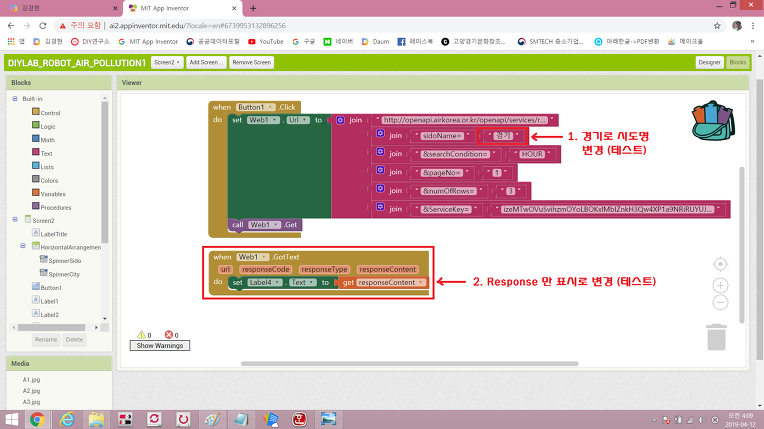Screen dimensions: 764x429
Task: Click Add Screen button
Action: 206,62
